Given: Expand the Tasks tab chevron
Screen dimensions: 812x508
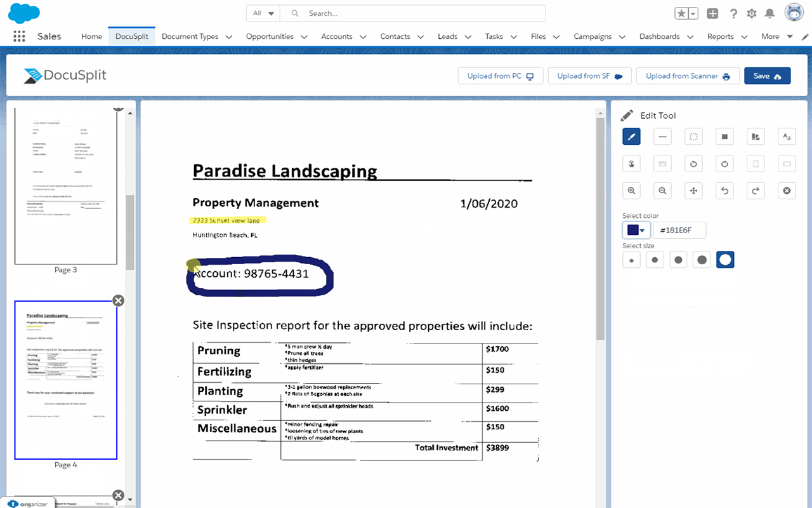Looking at the screenshot, I should (514, 37).
